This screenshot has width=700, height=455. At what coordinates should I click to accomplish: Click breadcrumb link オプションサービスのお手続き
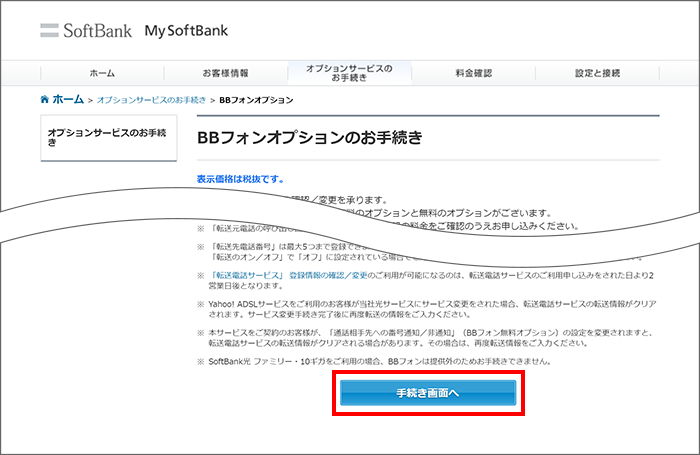point(151,100)
